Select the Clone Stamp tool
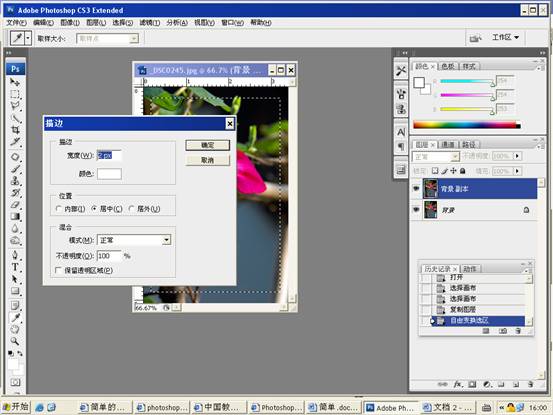Viewport: 553px width, 415px height. coord(15,181)
